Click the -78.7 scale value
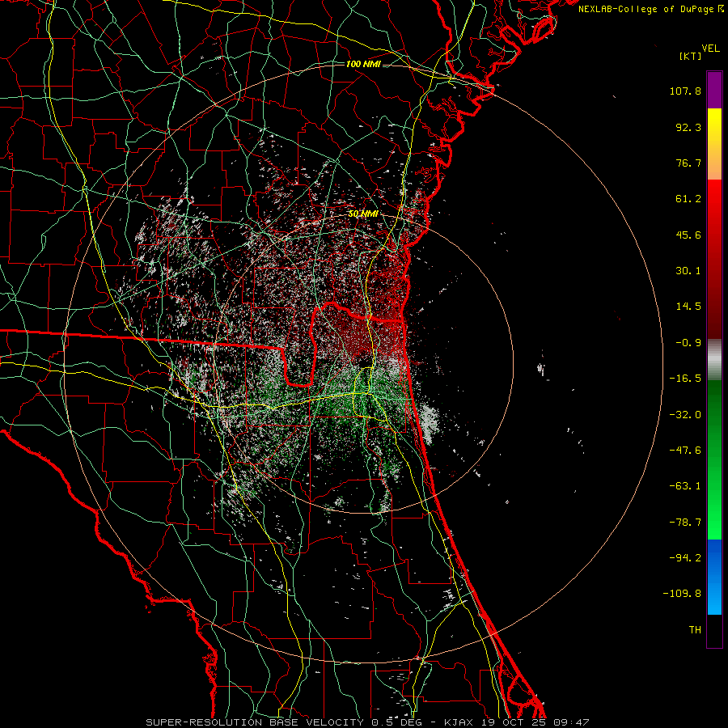Screen dimensions: 728x728 (x=685, y=523)
